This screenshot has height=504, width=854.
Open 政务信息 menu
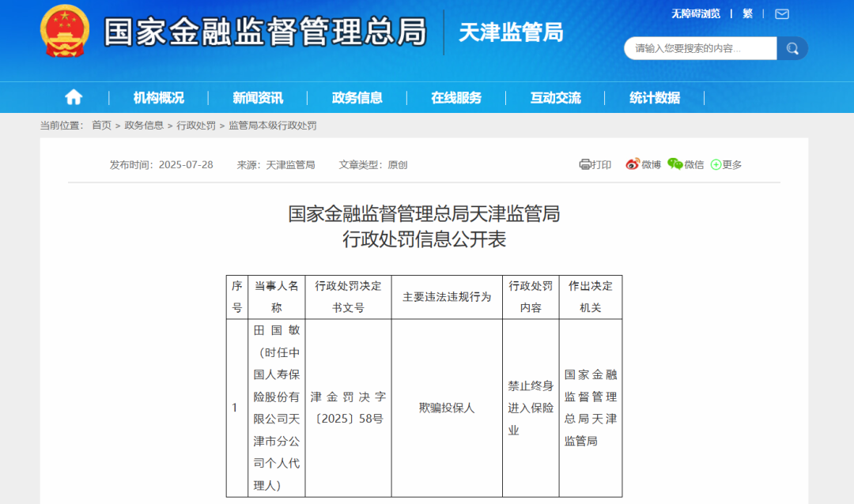(357, 98)
